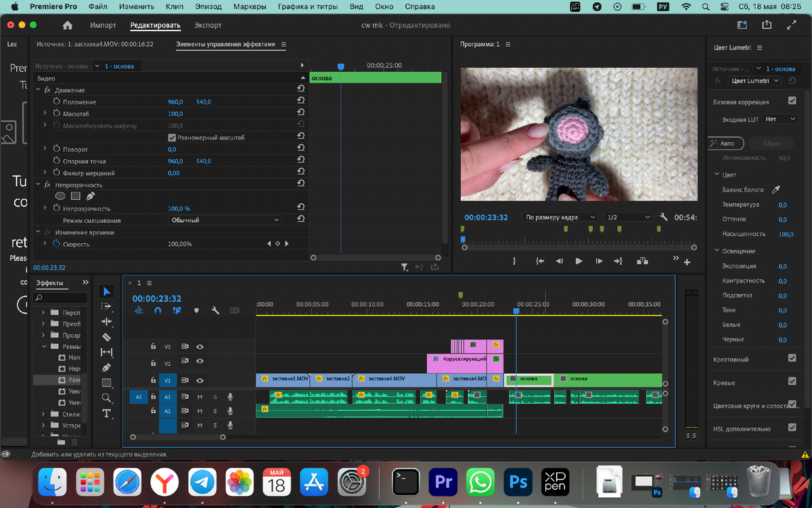The image size is (812, 508).
Task: Hide track V3 with eye icon
Action: 200,346
